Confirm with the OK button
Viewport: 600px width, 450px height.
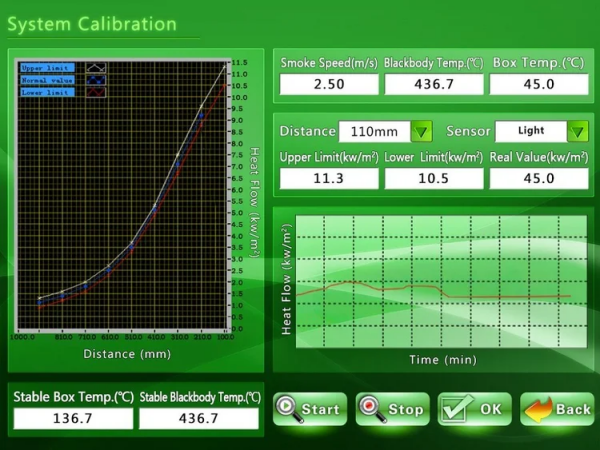pos(474,409)
